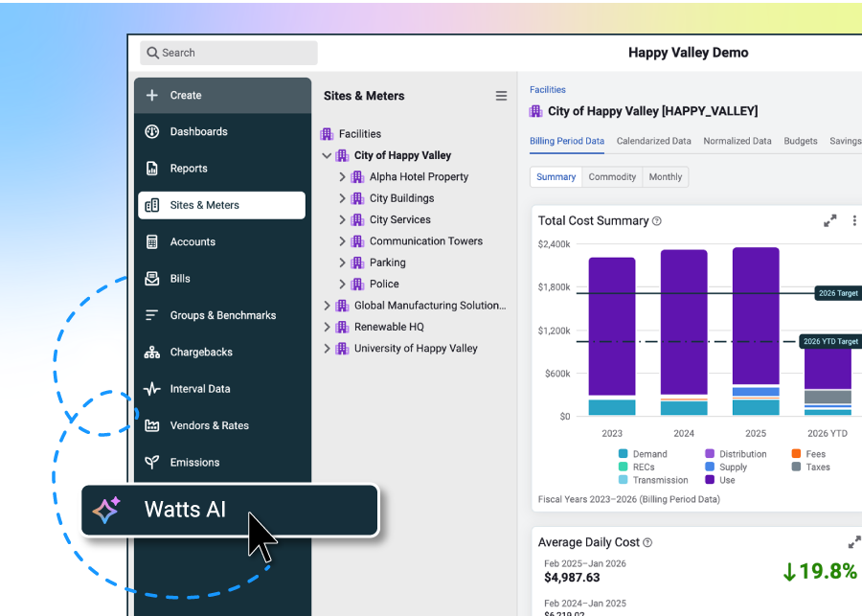
Task: Select Communication Towers in the tree
Action: (x=426, y=240)
